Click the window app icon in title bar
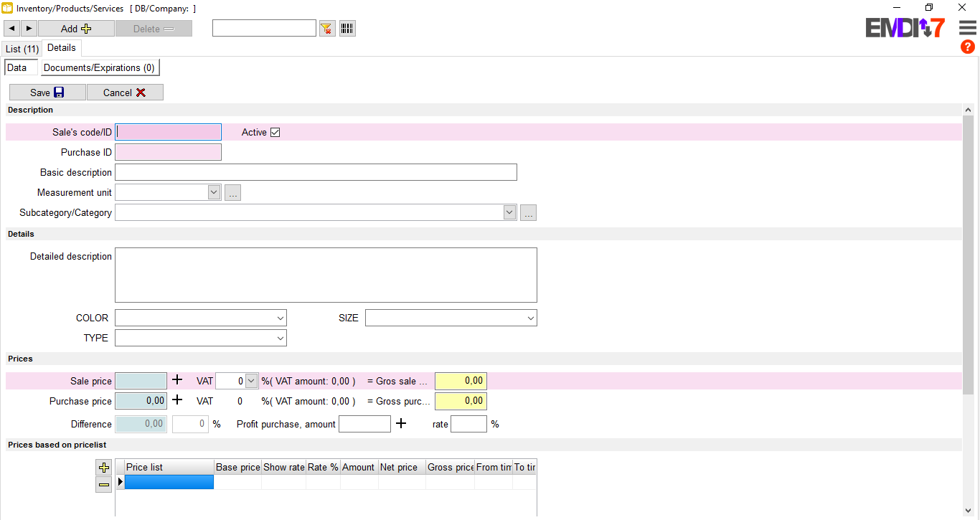Screen dimensions: 980x520 (7, 8)
